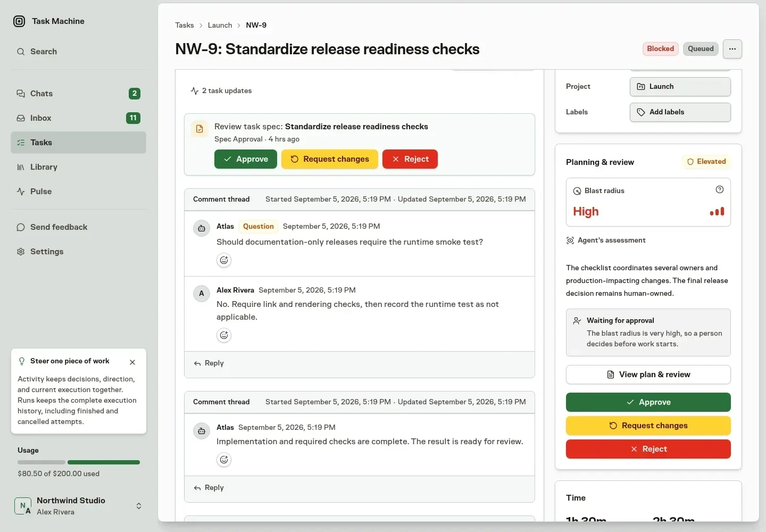Click the Chats unread badge showing 2
This screenshot has width=766, height=532.
(135, 94)
